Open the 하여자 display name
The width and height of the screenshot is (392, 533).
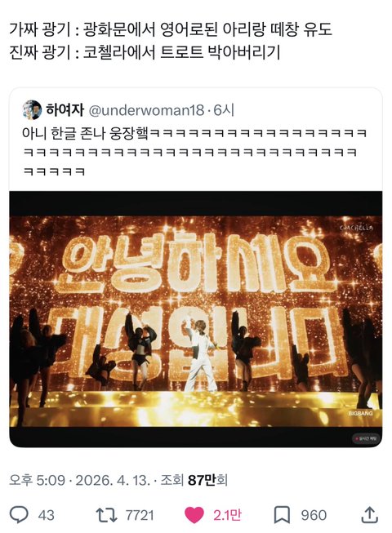pyautogui.click(x=65, y=110)
